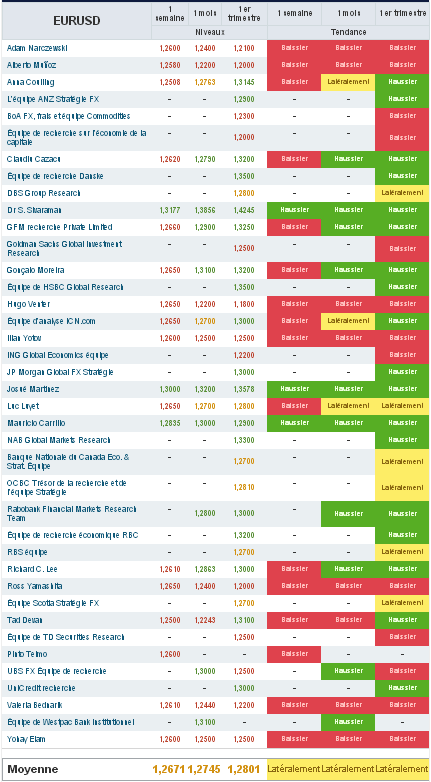
Task: Select the Moyenne value 1,2745
Action: point(204,769)
